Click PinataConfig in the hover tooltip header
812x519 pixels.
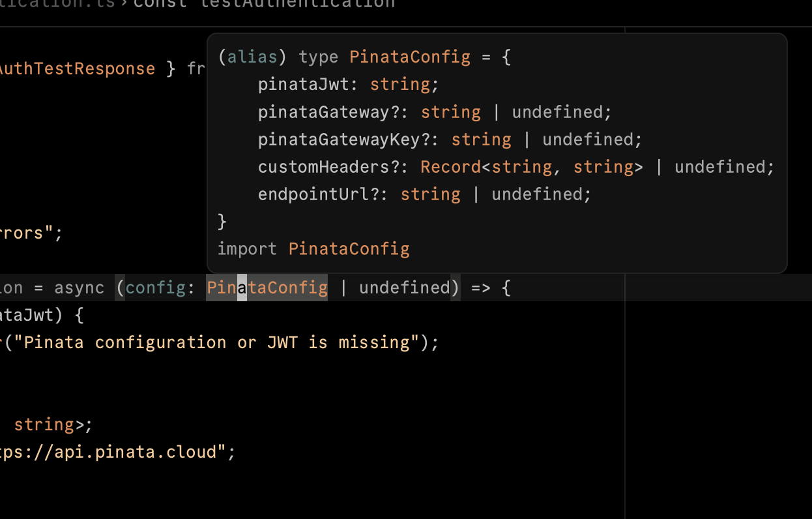(x=409, y=57)
